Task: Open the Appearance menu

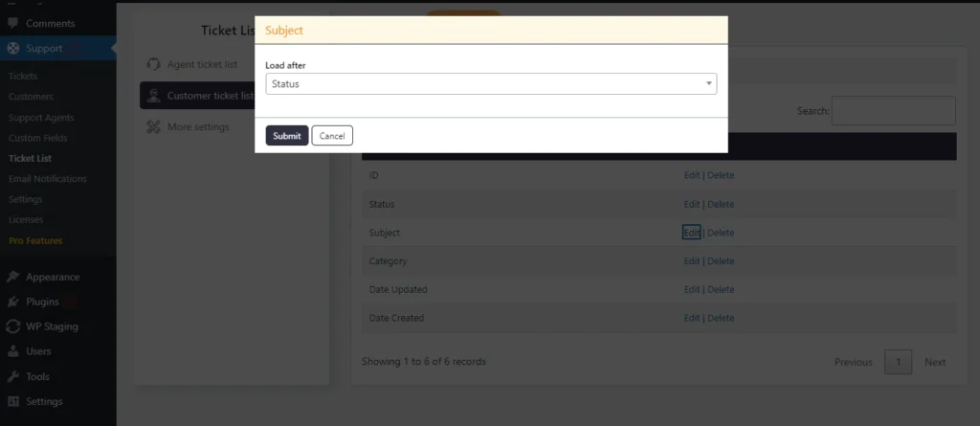Action: tap(53, 277)
